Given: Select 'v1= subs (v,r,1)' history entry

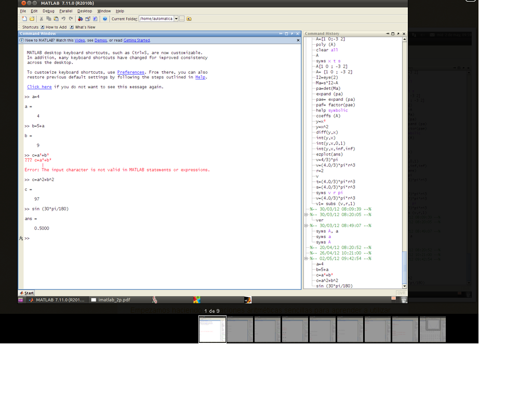Looking at the screenshot, I should pyautogui.click(x=336, y=204).
